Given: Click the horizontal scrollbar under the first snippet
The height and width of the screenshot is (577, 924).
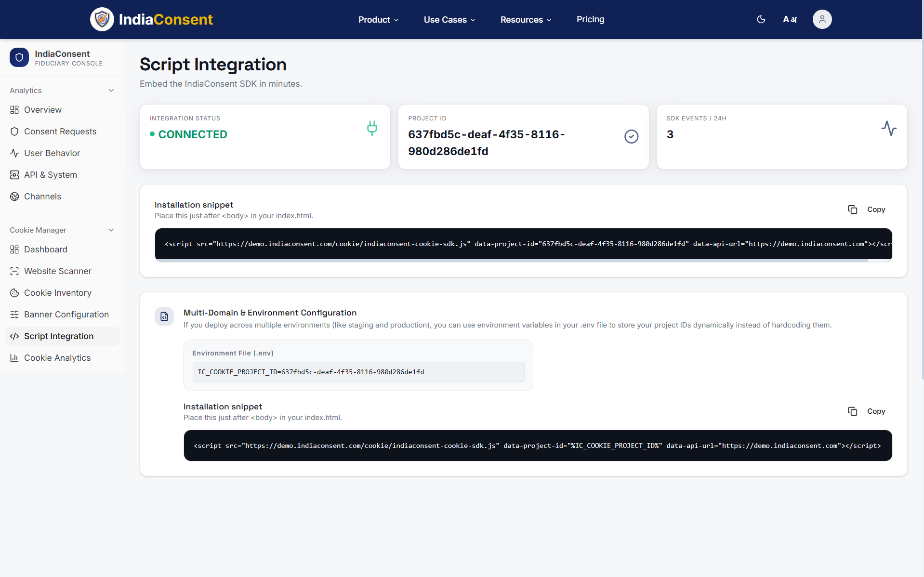Looking at the screenshot, I should 512,261.
